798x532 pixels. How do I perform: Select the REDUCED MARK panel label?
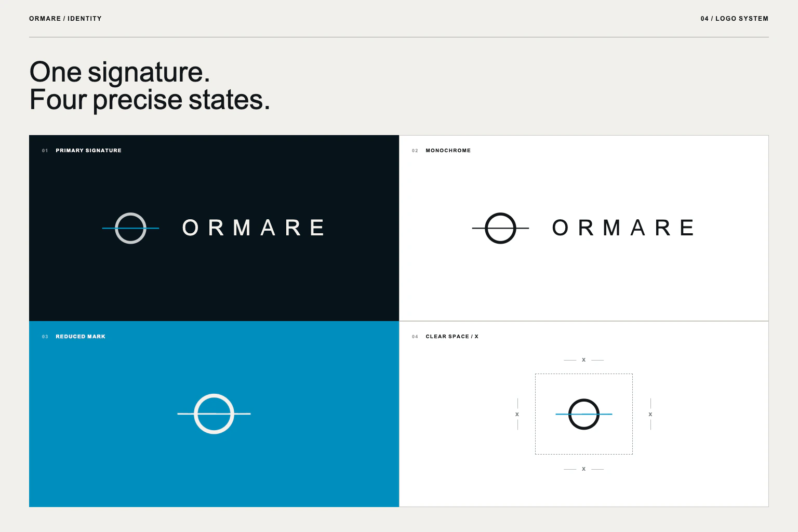point(81,337)
